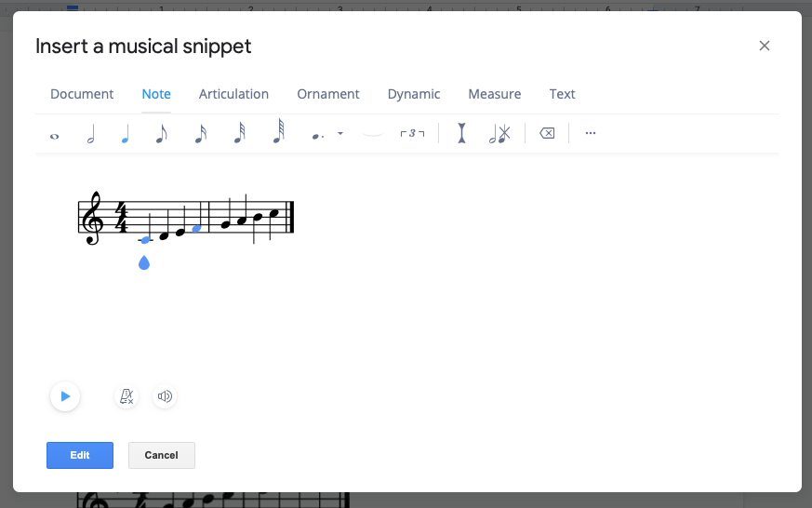Open the Dynamic tab
The image size is (812, 508).
tap(414, 94)
